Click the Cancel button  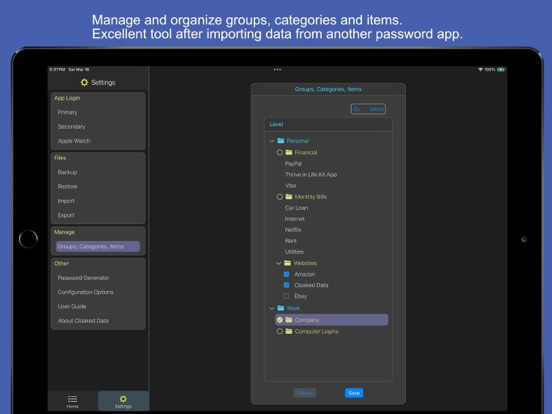coord(305,393)
